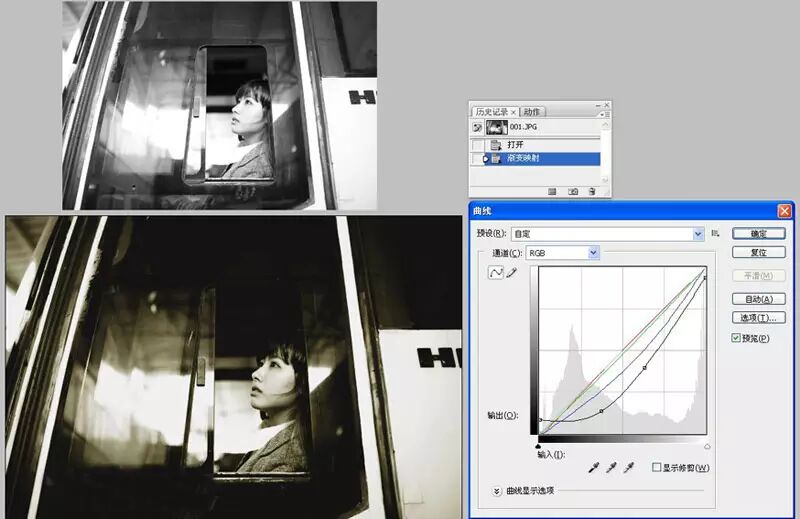Select the pencil draw-curve tool
This screenshot has height=519, width=800.
pyautogui.click(x=511, y=273)
